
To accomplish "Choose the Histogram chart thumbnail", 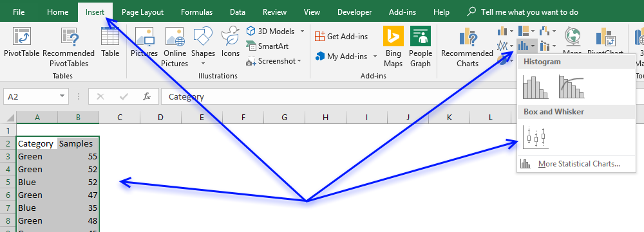I will tap(535, 87).
